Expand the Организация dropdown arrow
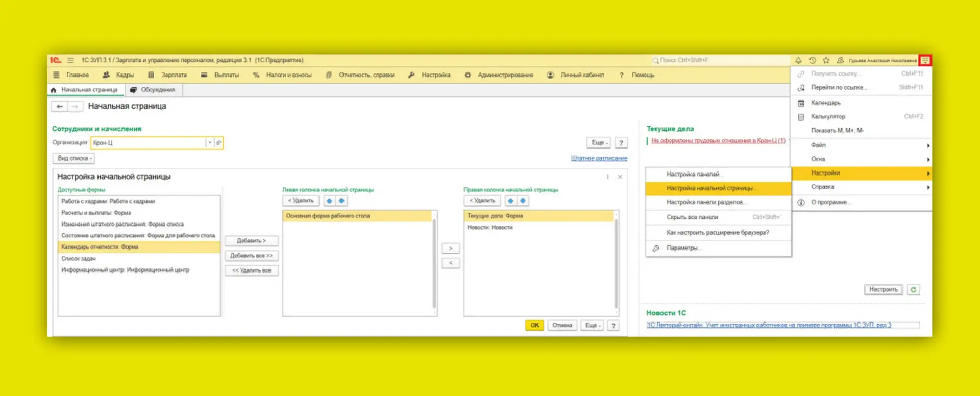Screen dimensions: 980x396 pyautogui.click(x=209, y=143)
